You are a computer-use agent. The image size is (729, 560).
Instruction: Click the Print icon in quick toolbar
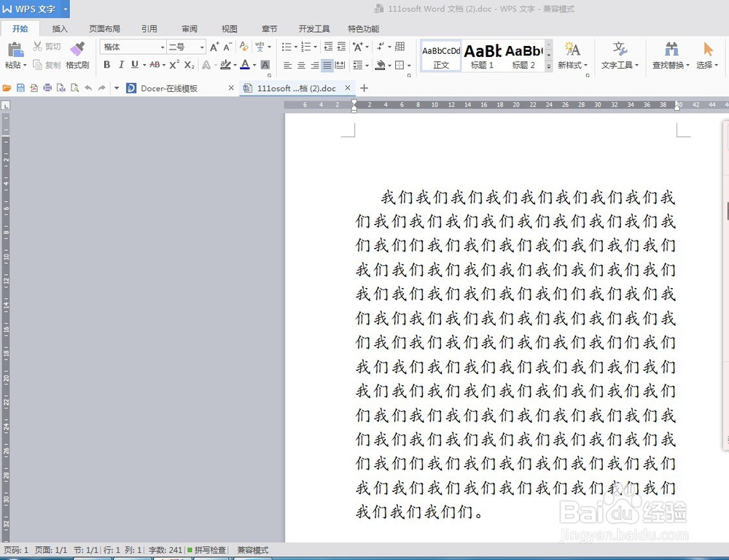(x=47, y=88)
